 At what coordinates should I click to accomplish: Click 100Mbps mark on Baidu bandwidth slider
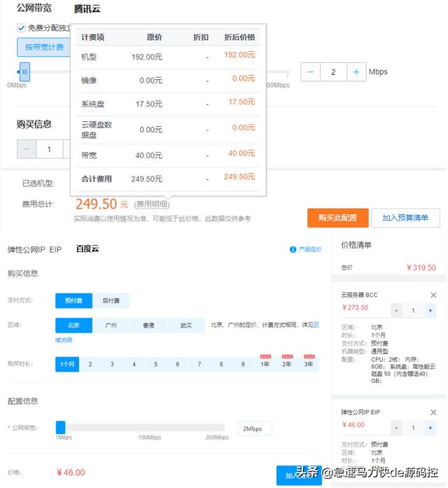150,438
